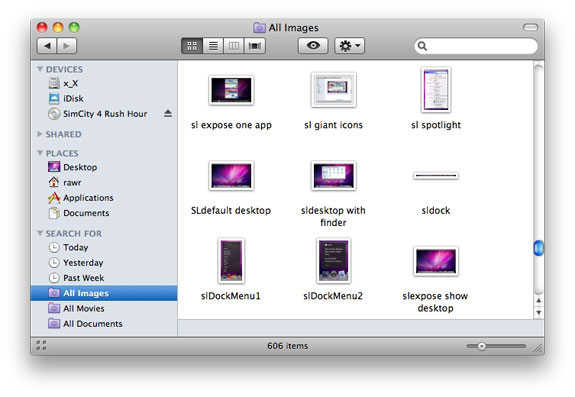Switch to list view
Screen dimensions: 575x397
(213, 46)
